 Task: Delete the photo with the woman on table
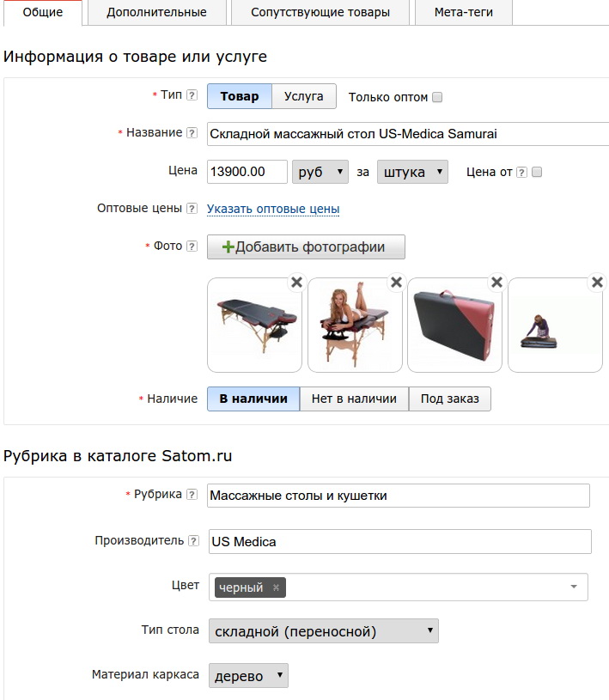coord(396,282)
